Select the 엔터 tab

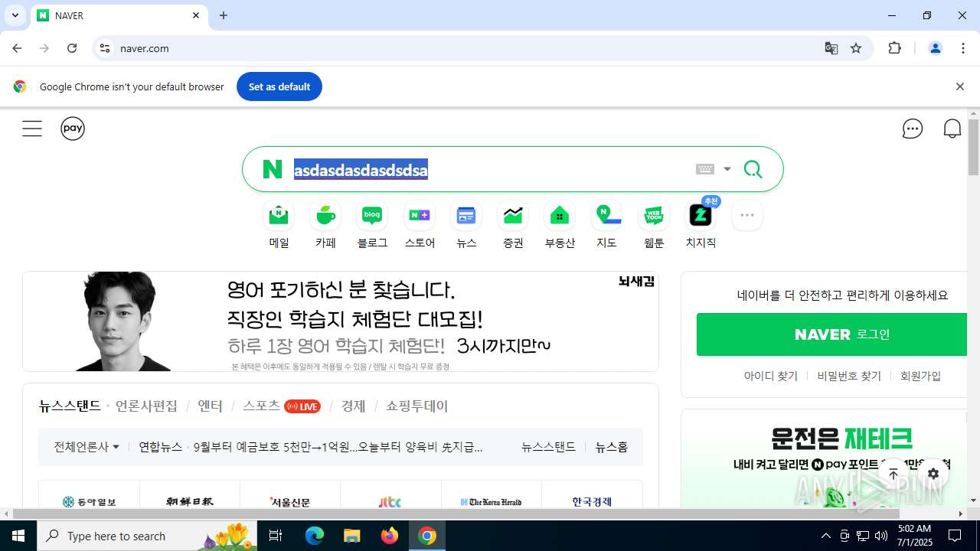(x=210, y=406)
